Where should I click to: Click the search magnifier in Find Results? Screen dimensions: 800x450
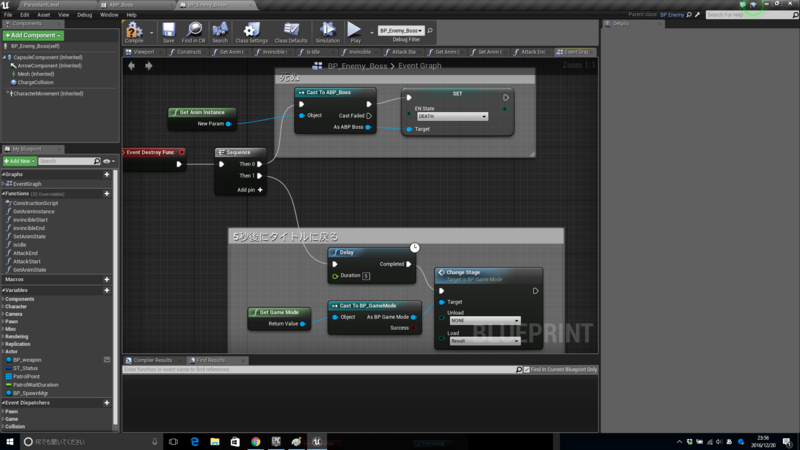coord(519,369)
